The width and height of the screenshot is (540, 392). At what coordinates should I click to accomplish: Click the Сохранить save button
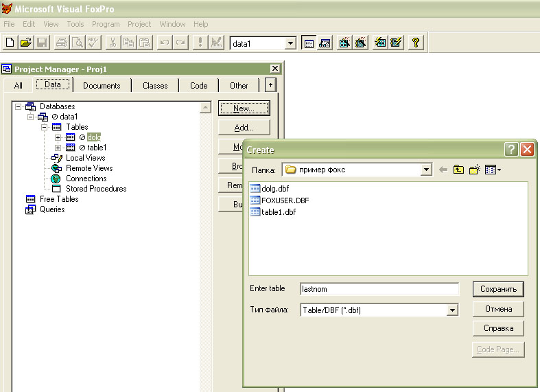[498, 289]
